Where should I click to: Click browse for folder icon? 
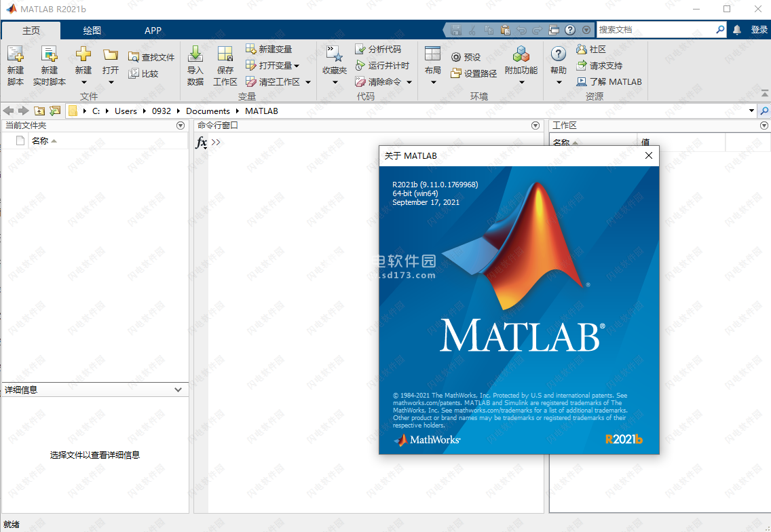tap(55, 111)
